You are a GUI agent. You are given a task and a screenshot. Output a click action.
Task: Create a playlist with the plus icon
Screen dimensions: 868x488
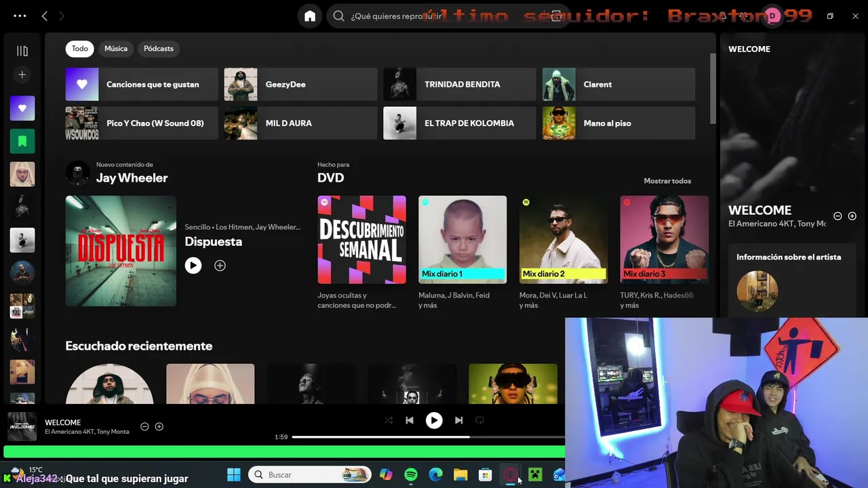[x=22, y=75]
